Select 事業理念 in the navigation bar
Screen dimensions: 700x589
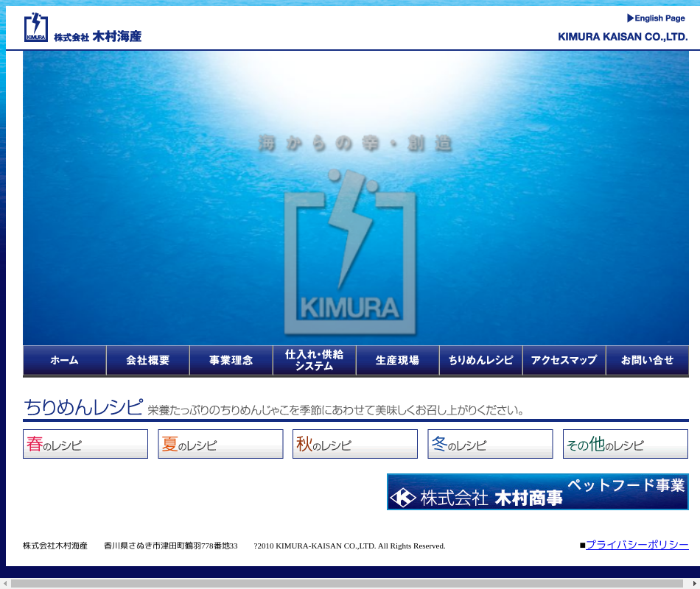[231, 361]
